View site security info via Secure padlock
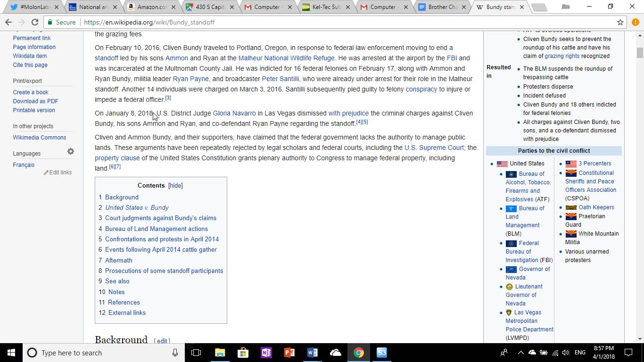Viewport: 644px width, 362px height. (61, 22)
